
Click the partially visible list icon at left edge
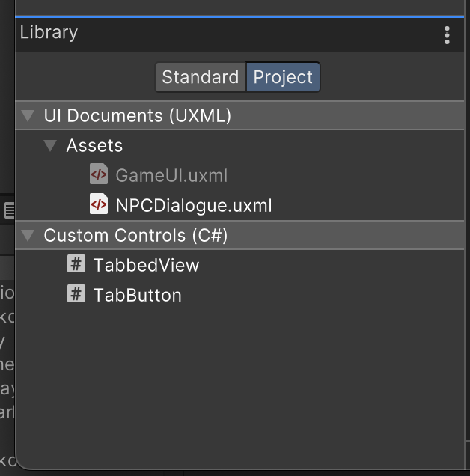pyautogui.click(x=9, y=210)
